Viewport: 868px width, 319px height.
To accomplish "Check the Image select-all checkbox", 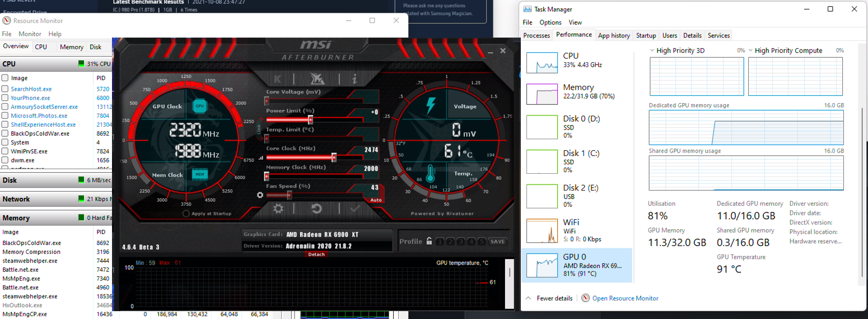I will [x=5, y=78].
